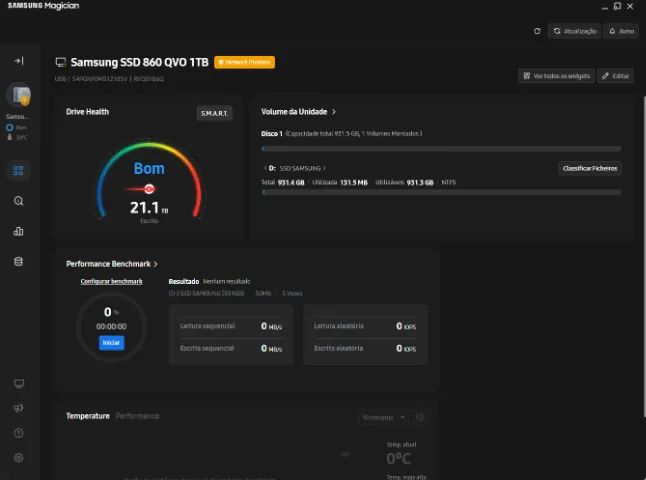646x480 pixels.
Task: Click the refresh icon at top
Action: [537, 31]
